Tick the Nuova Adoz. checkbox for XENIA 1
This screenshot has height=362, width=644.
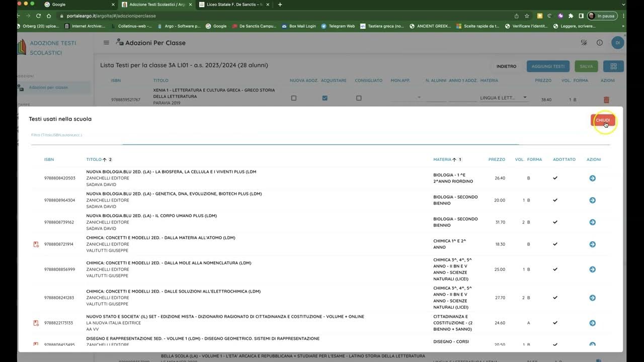294,98
